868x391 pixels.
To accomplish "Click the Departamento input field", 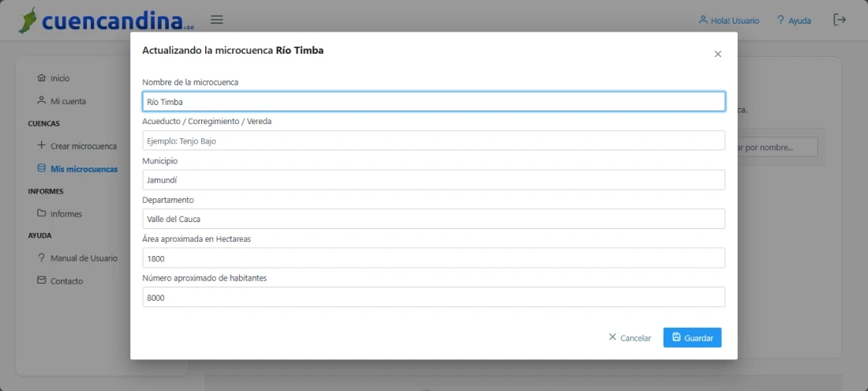I will (x=433, y=219).
